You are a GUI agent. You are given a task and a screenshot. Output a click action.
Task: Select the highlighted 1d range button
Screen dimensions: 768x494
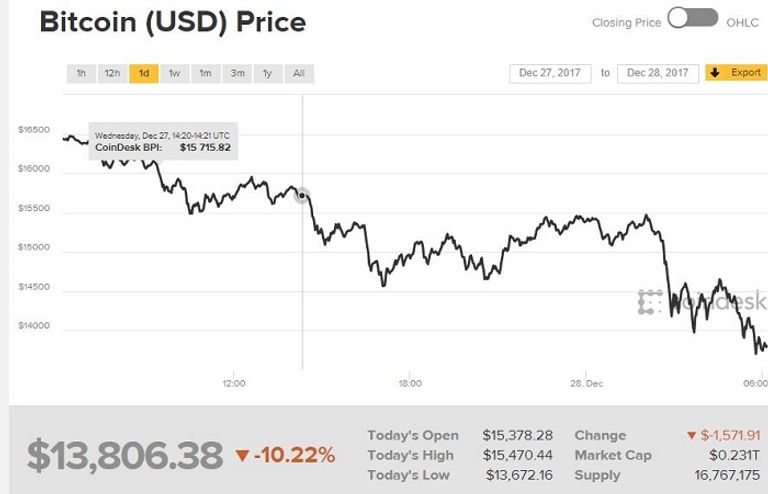[143, 73]
